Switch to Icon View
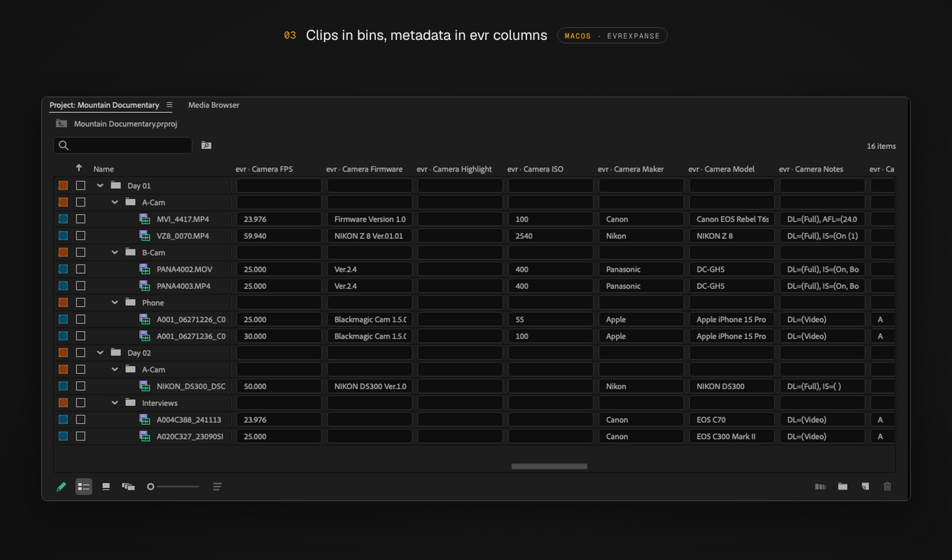The height and width of the screenshot is (560, 952). coord(106,486)
